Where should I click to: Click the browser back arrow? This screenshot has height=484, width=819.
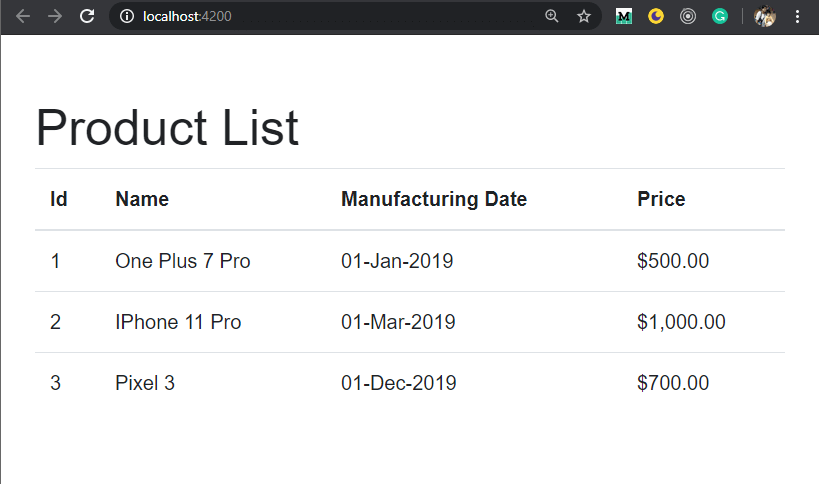point(23,16)
